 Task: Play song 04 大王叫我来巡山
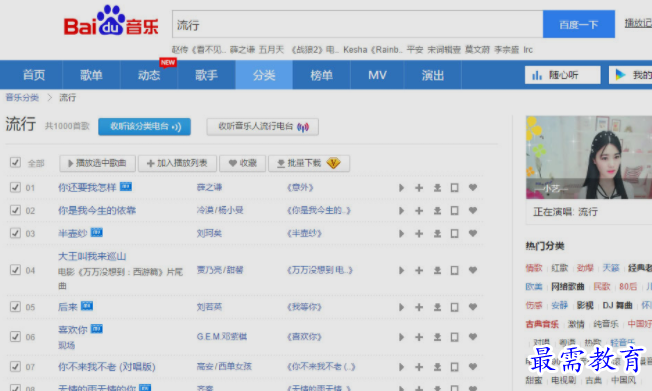pos(401,270)
